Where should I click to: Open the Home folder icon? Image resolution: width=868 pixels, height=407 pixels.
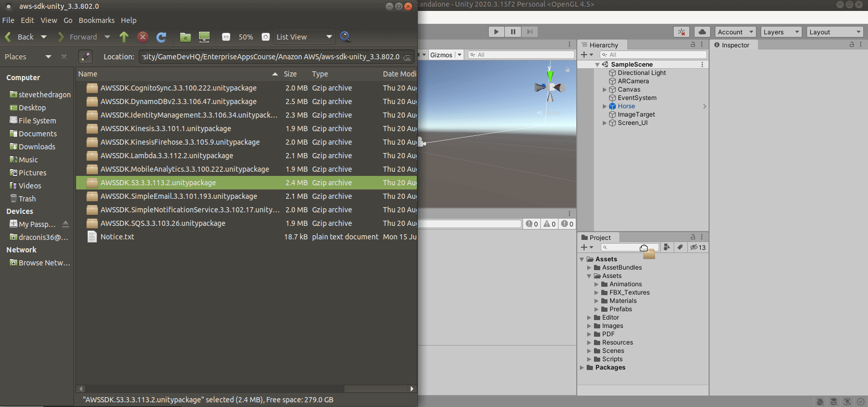coord(185,37)
